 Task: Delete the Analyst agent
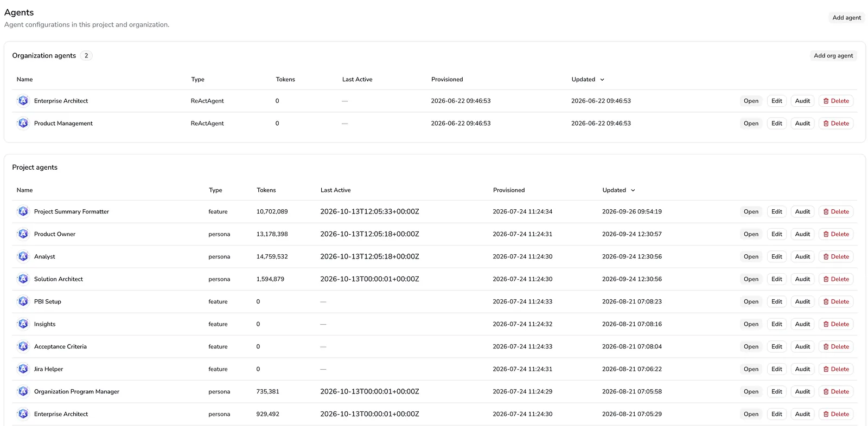(836, 256)
